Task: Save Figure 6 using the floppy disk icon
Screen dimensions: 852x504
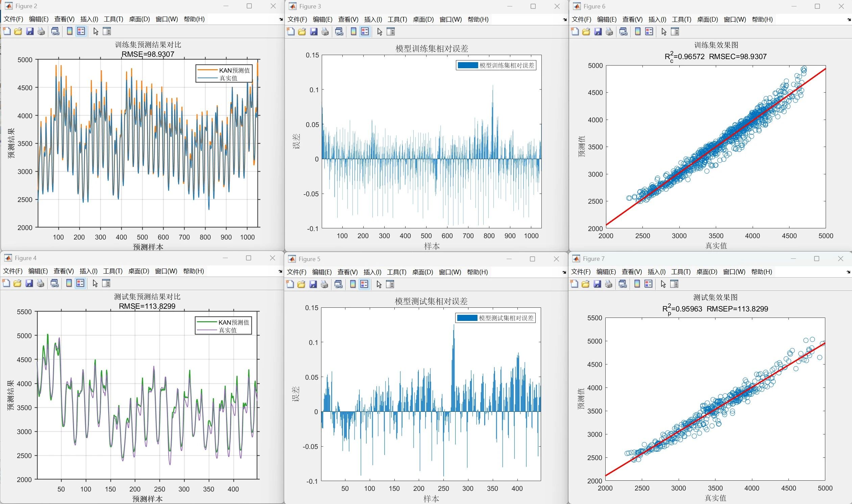Action: click(598, 32)
